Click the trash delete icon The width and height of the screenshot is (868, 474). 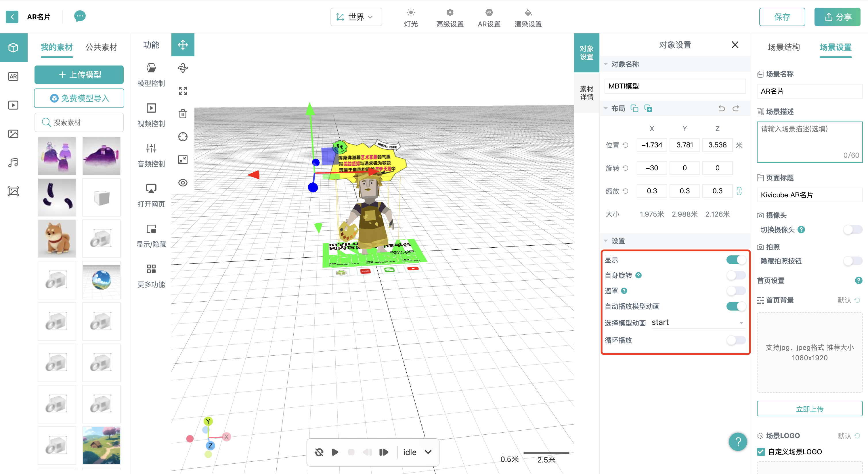click(x=183, y=114)
